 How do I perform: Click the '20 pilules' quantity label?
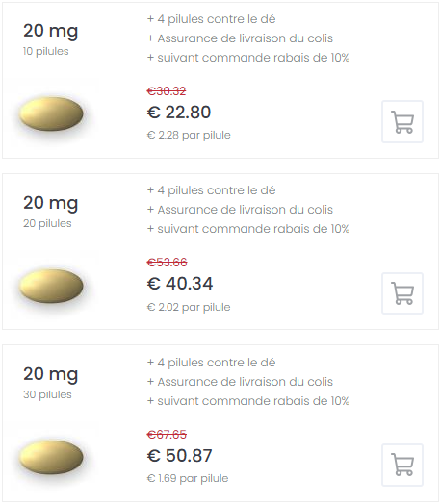point(47,223)
